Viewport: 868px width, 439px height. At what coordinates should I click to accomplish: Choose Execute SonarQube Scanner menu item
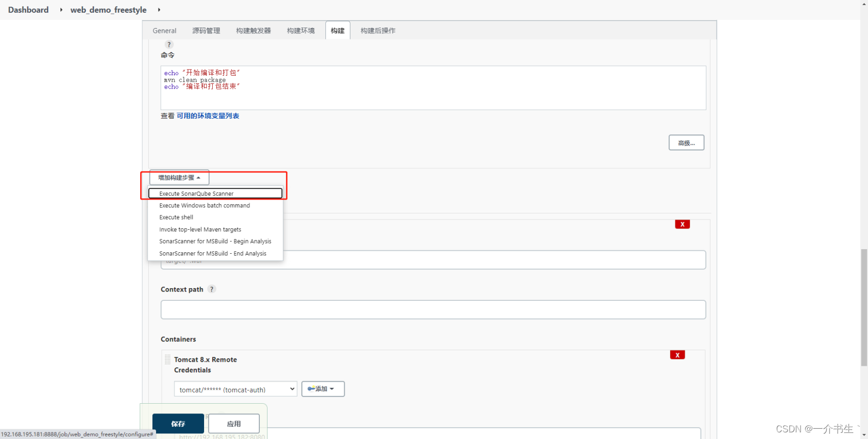tap(215, 193)
